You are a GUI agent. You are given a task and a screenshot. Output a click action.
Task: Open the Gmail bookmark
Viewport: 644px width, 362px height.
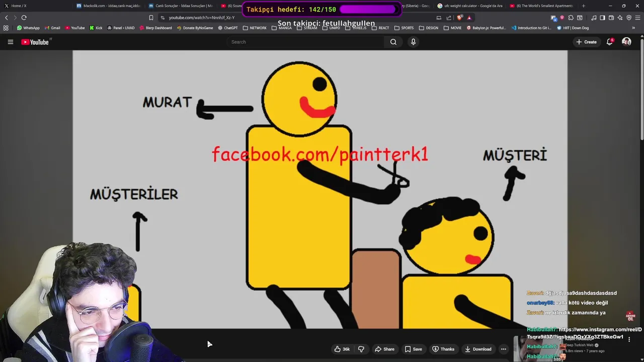pyautogui.click(x=52, y=28)
